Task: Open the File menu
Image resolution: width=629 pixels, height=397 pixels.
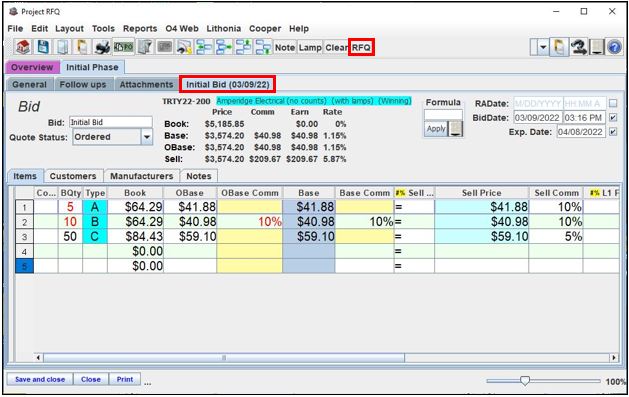Action: click(x=15, y=28)
